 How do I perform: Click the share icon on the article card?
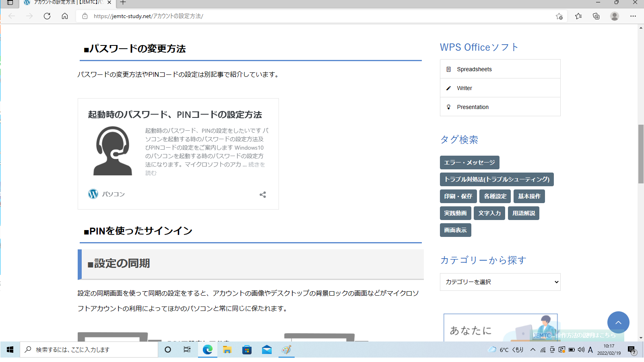[x=263, y=195]
